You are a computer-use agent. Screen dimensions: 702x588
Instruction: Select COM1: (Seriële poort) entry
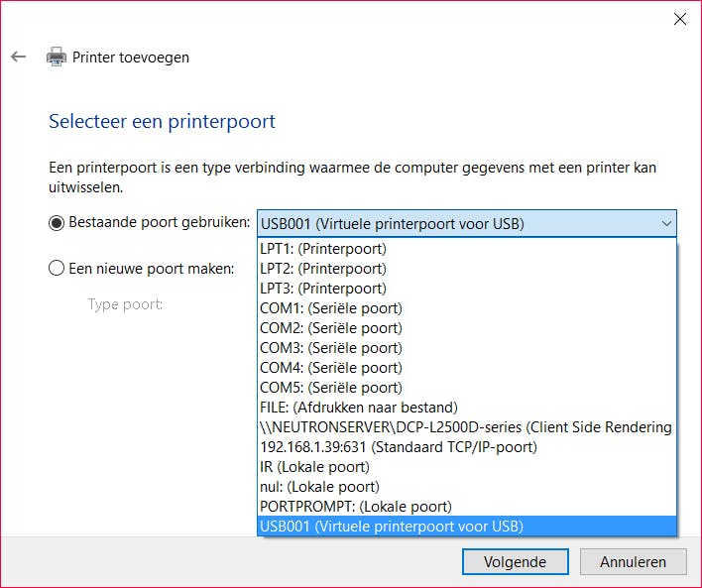[x=330, y=308]
